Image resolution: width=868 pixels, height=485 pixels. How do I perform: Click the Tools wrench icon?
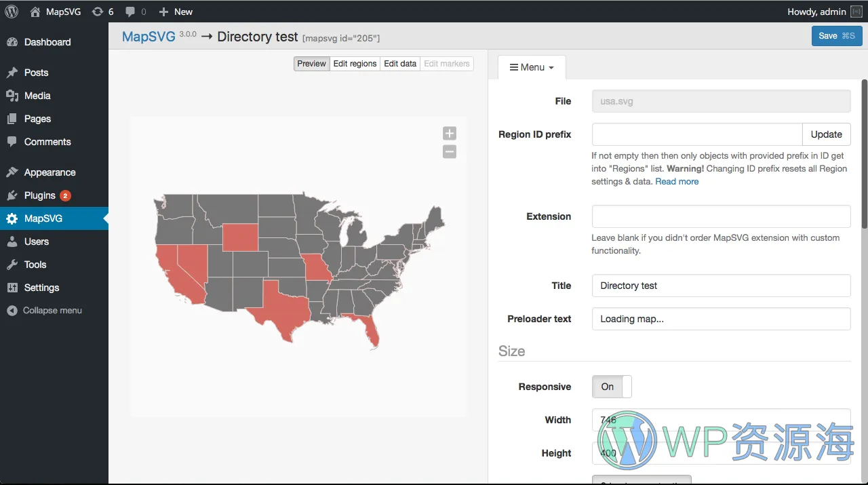tap(12, 265)
